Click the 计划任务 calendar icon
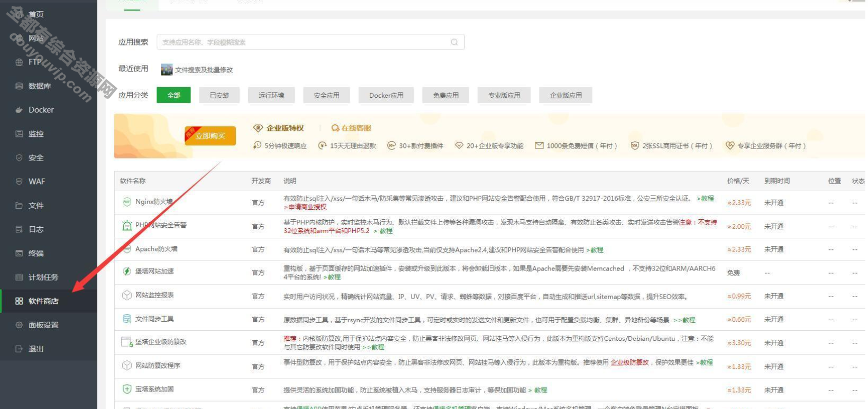The image size is (868, 409). [19, 277]
